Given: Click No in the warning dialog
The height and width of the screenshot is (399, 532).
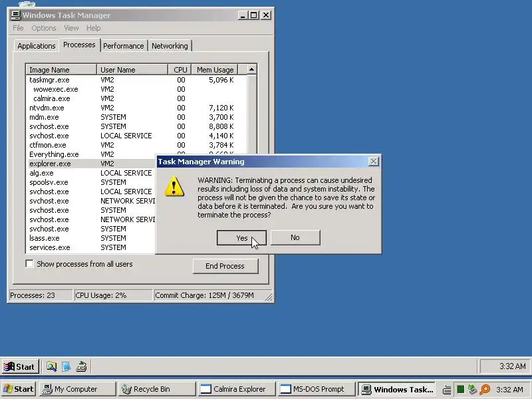Looking at the screenshot, I should click(x=295, y=237).
